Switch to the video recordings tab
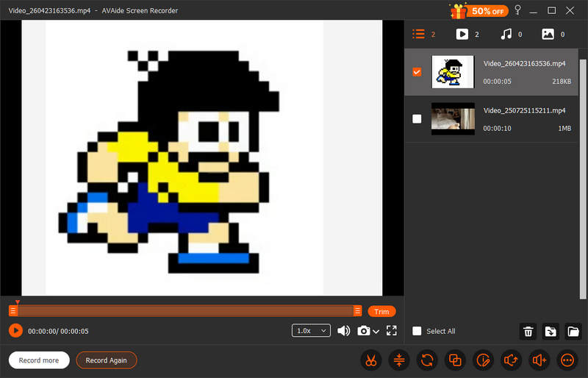The image size is (588, 378). 467,34
